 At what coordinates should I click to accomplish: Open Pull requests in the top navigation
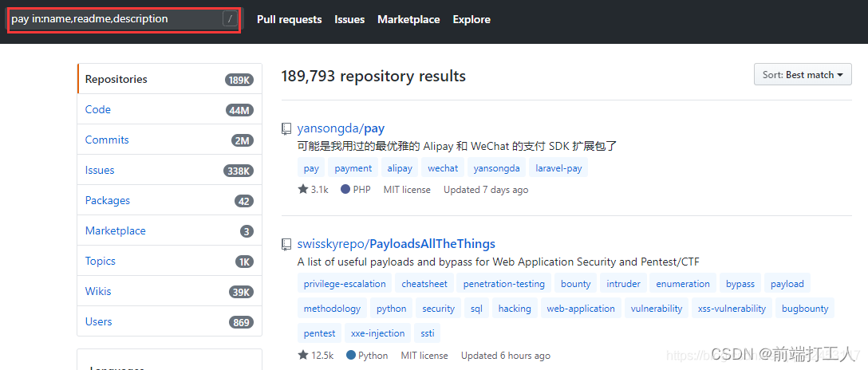click(x=290, y=19)
